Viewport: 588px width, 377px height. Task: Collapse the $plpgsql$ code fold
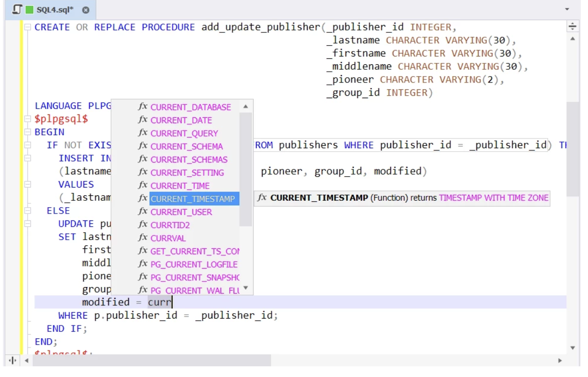coord(28,119)
